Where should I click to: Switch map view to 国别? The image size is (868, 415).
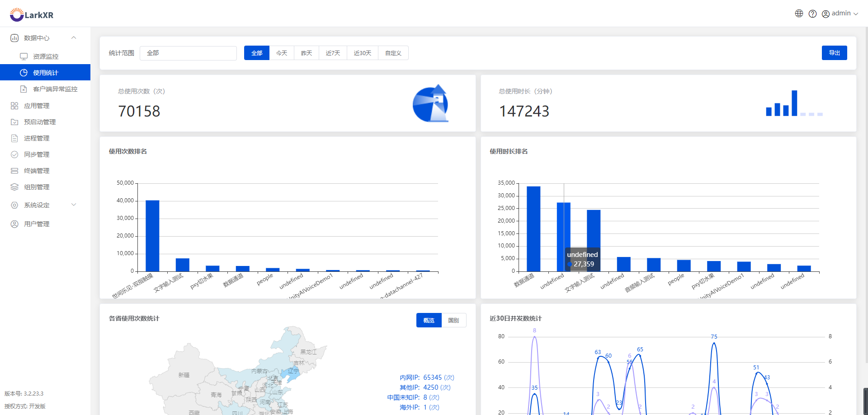(453, 320)
